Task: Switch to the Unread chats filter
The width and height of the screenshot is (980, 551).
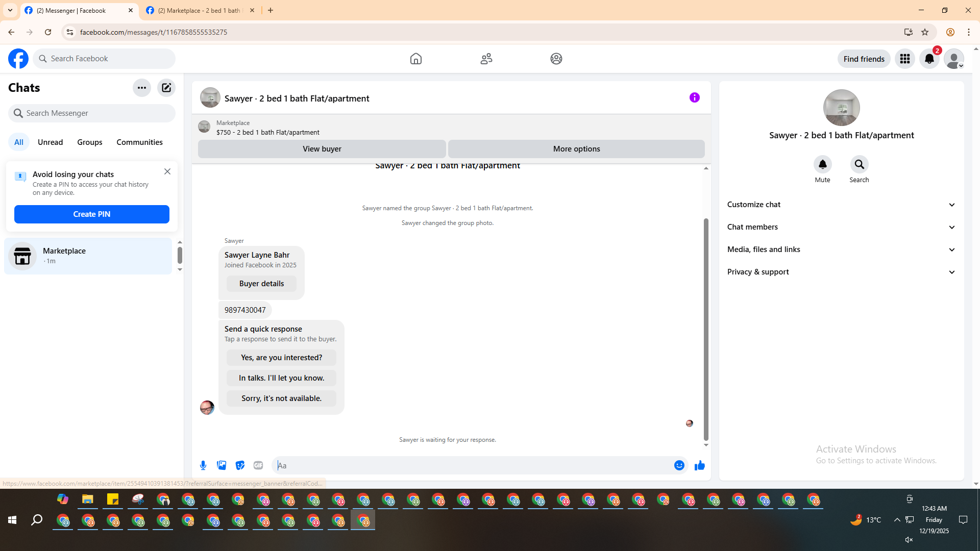Action: coord(50,142)
